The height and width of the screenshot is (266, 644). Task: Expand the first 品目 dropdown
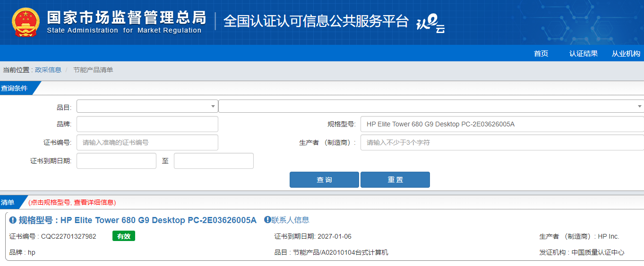[147, 106]
